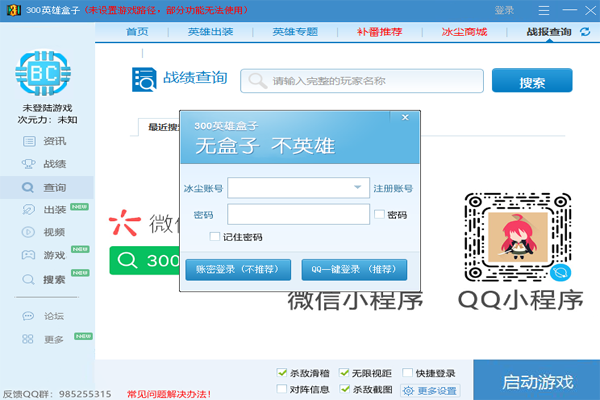Viewport: 600px width, 400px height.
Task: Click the 冰尘账号 account input field
Action: click(x=298, y=188)
